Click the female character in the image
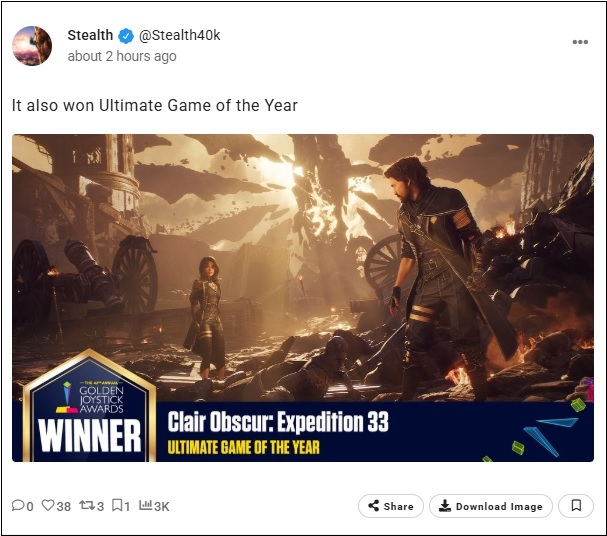 [x=209, y=310]
